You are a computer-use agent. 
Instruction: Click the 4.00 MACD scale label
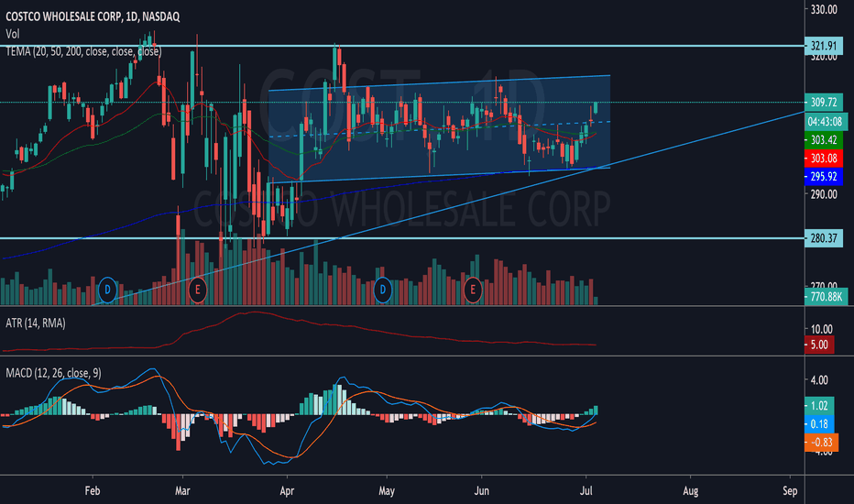819,379
